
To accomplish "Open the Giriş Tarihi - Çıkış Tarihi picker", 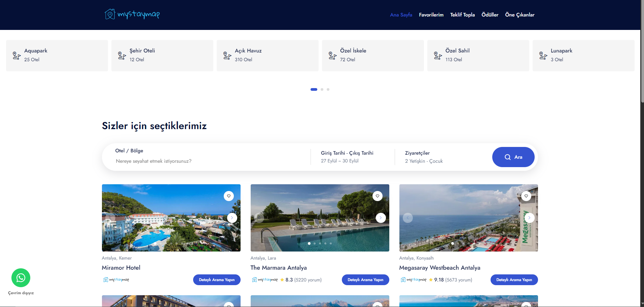I will [x=347, y=157].
